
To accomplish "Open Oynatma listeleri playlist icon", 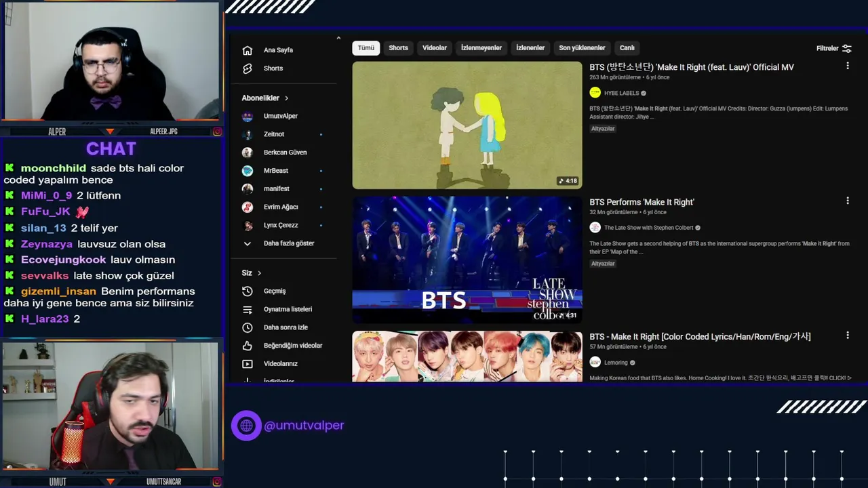I will pyautogui.click(x=248, y=309).
